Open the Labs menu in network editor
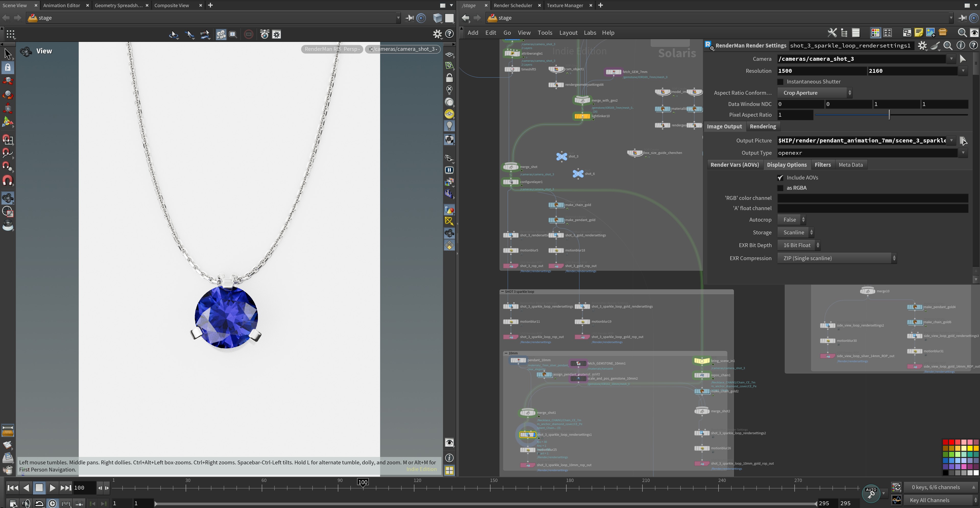This screenshot has width=980, height=508. pos(590,33)
